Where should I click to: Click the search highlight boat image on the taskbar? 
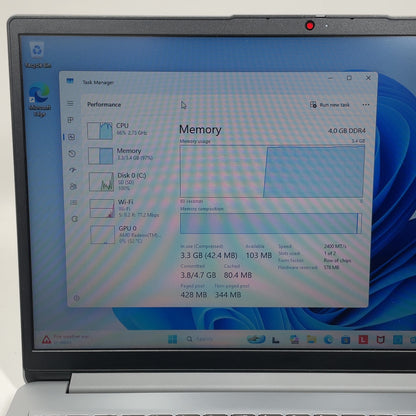tap(256, 339)
